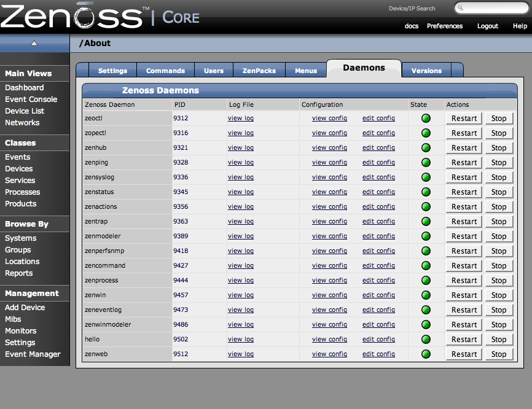Open Event Console in the sidebar
The height and width of the screenshot is (409, 532).
[31, 99]
